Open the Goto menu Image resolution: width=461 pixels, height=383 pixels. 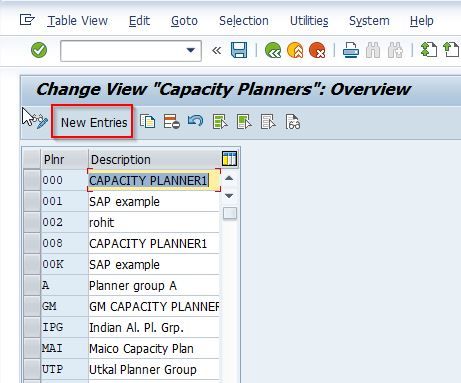(x=184, y=21)
